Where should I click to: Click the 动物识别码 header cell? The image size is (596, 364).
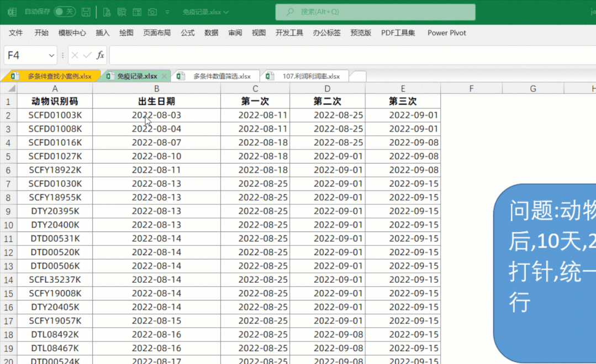(55, 101)
